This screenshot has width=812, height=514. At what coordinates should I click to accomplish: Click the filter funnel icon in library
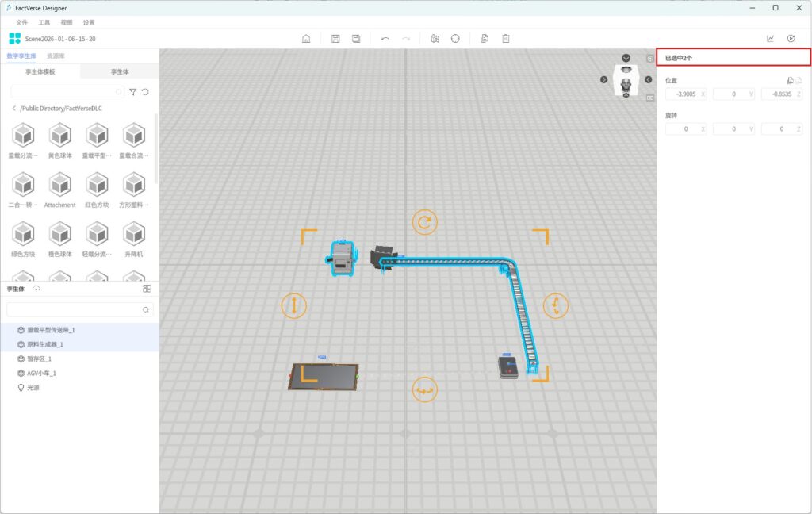[133, 92]
